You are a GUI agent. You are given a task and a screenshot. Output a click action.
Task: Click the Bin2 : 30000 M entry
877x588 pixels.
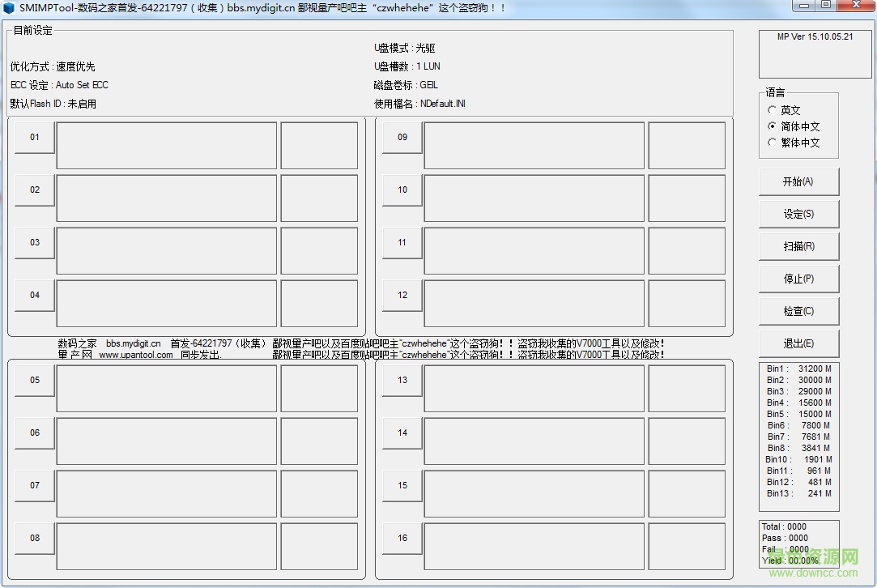coord(798,380)
